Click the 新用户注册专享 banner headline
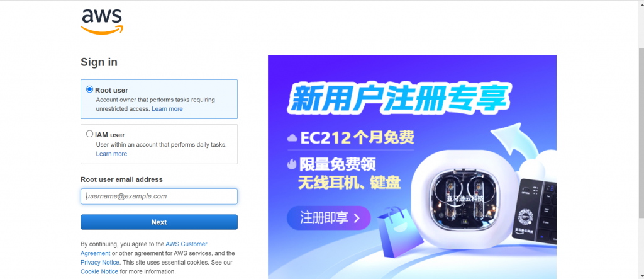The width and height of the screenshot is (644, 279). (x=397, y=99)
